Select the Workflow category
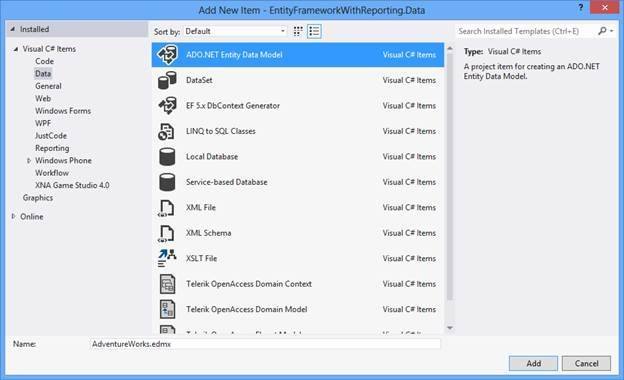The height and width of the screenshot is (380, 624). coord(52,173)
